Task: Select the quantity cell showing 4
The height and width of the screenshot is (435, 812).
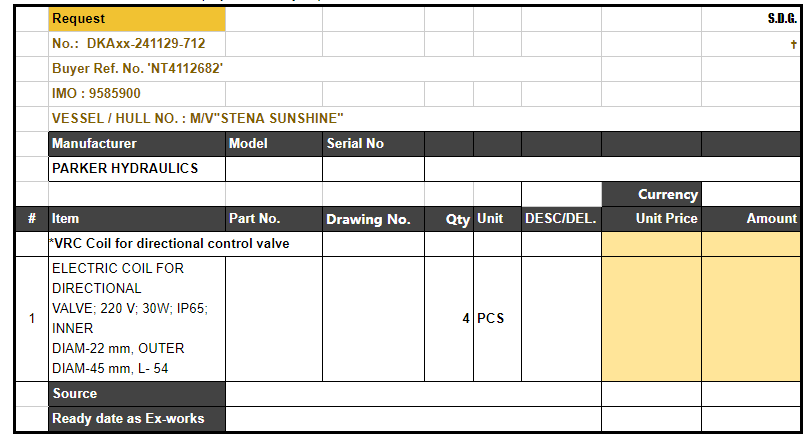Action: [x=448, y=319]
